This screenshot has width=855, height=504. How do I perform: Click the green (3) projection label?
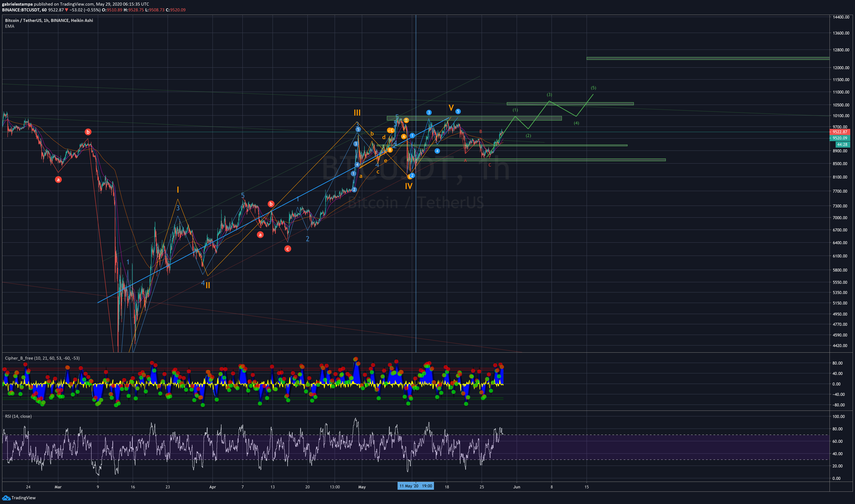[549, 94]
